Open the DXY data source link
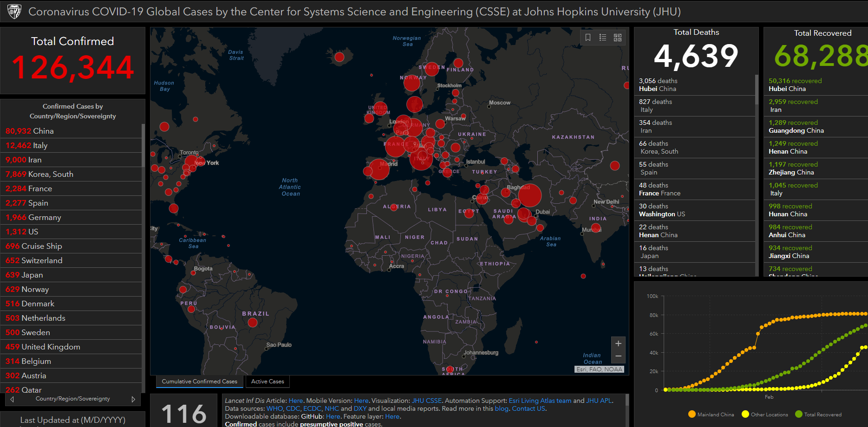Viewport: 868px width, 427px height. click(x=360, y=408)
